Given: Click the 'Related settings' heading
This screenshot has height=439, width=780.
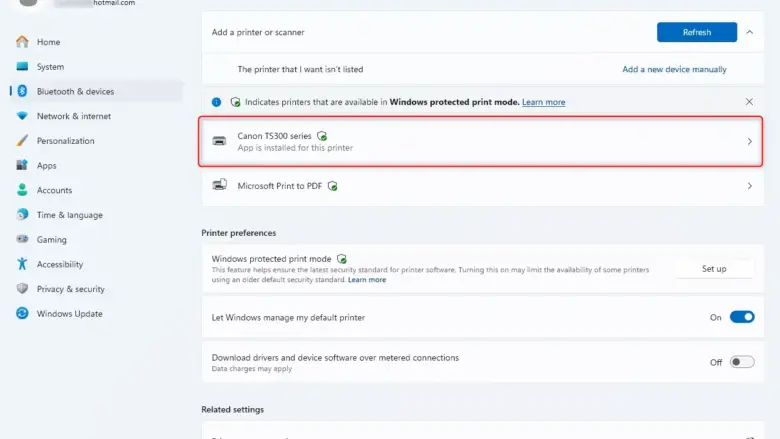Looking at the screenshot, I should point(232,409).
